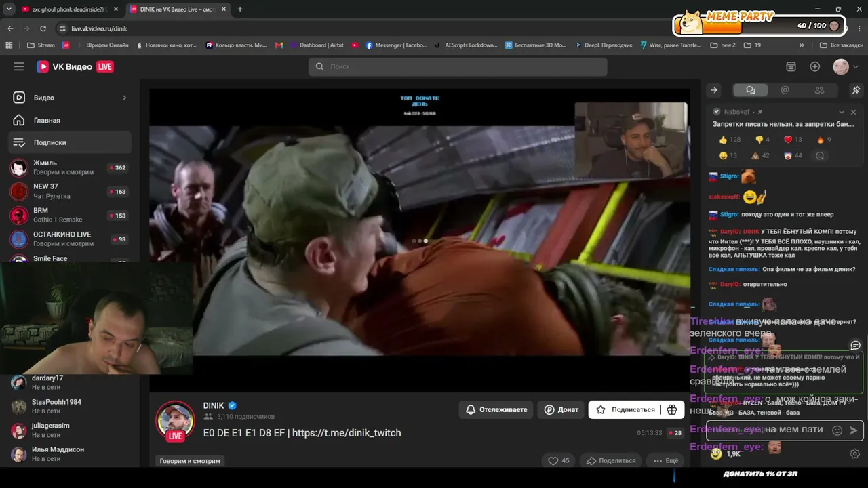Viewport: 868px width, 488px height.
Task: Expand the hidden bookmarks overflow chevron
Action: click(x=802, y=45)
